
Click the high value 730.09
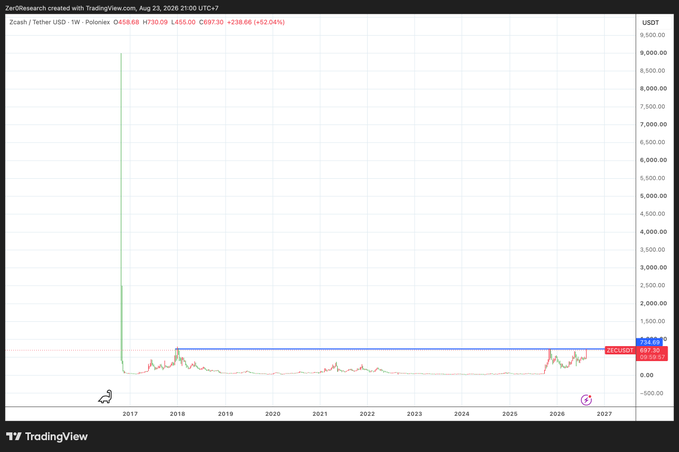pos(157,22)
